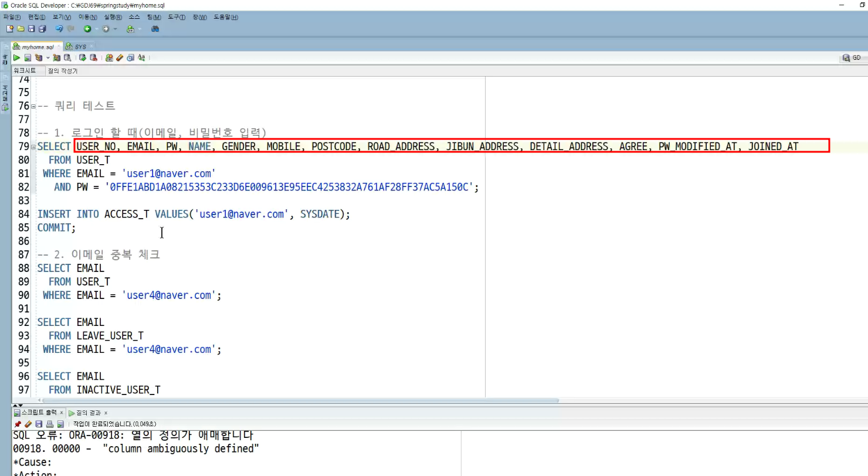Click the Unshared SQL Worksheet icon
The width and height of the screenshot is (868, 476).
click(109, 57)
